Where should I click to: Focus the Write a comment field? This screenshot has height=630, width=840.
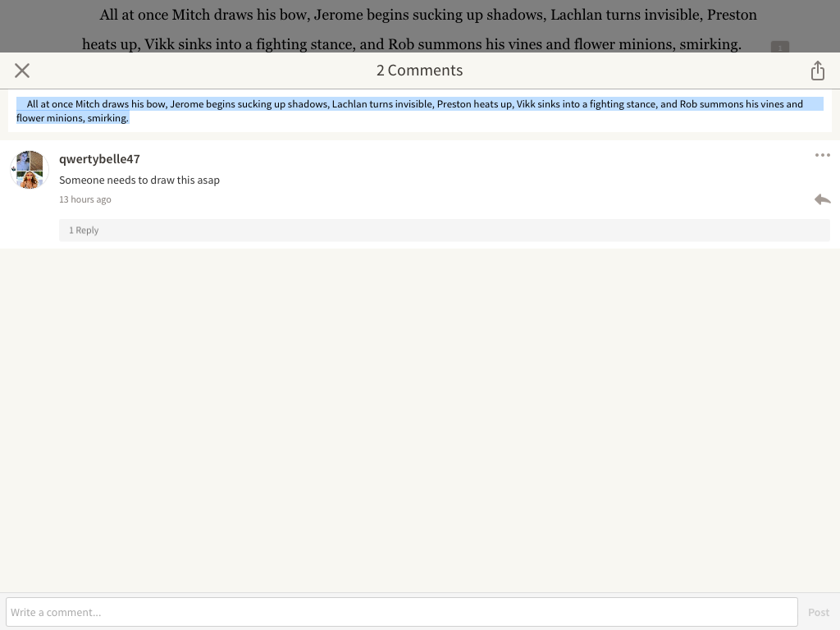[x=402, y=612]
